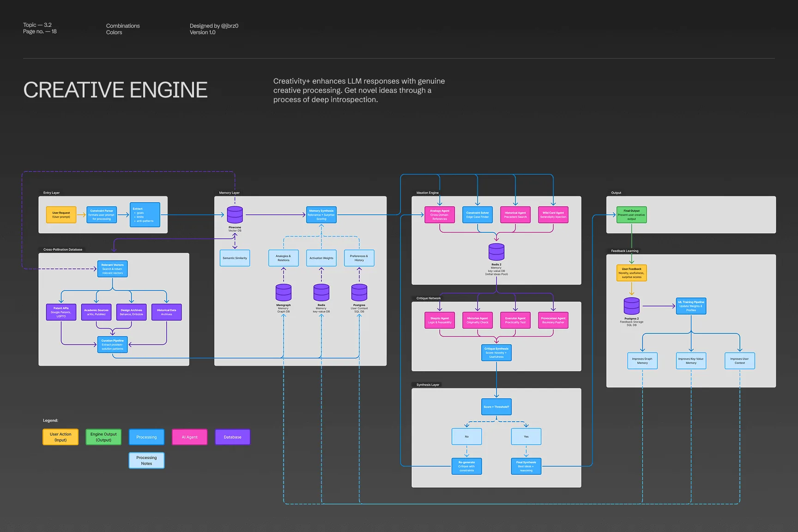Select the Final Synthesis node
Viewport: 798px width, 532px height.
click(526, 466)
